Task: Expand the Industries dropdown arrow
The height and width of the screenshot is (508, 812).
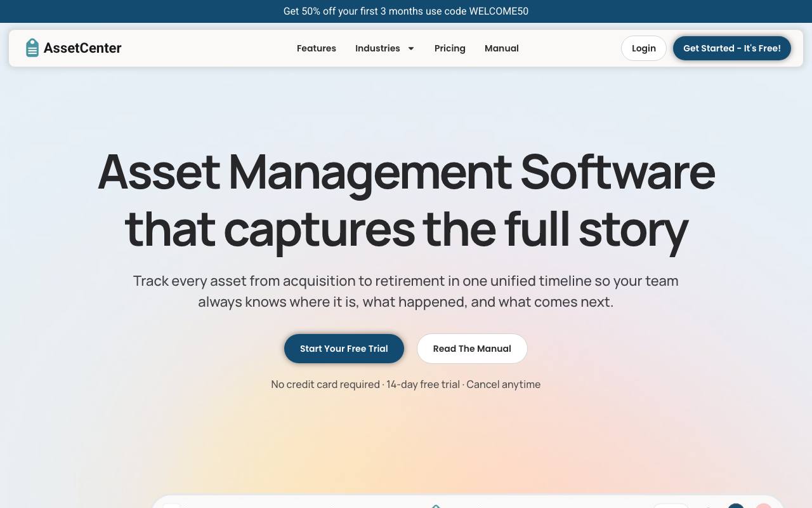Action: pos(410,48)
